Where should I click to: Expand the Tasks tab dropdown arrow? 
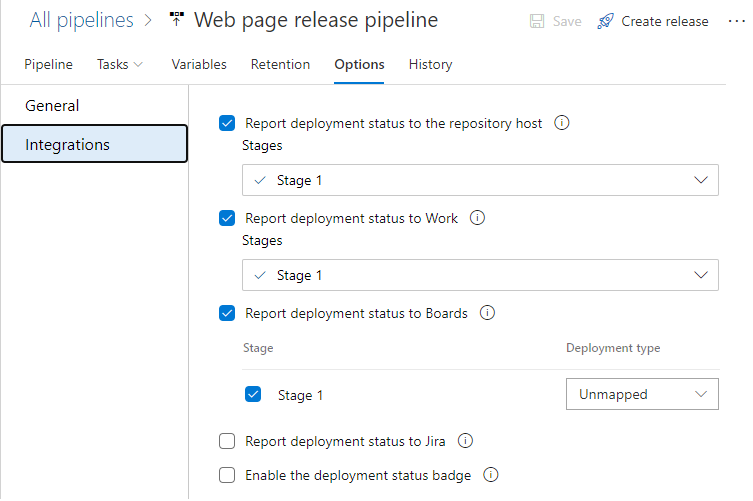coord(138,64)
